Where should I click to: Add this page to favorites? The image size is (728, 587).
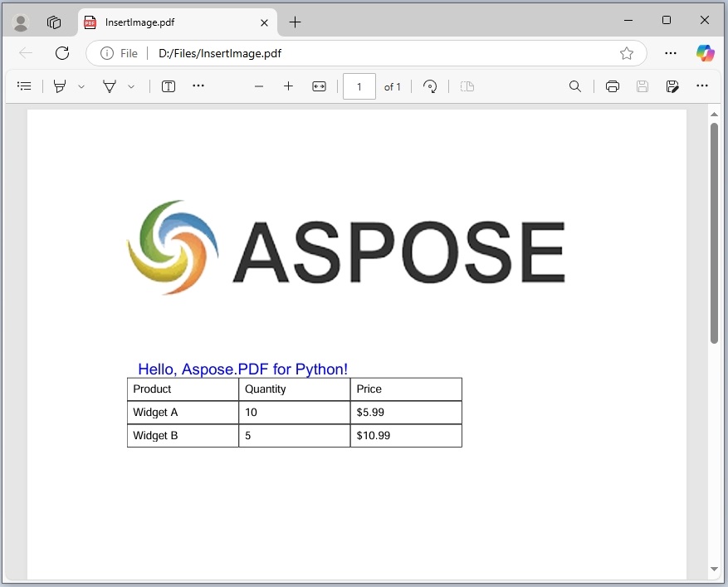pos(627,52)
